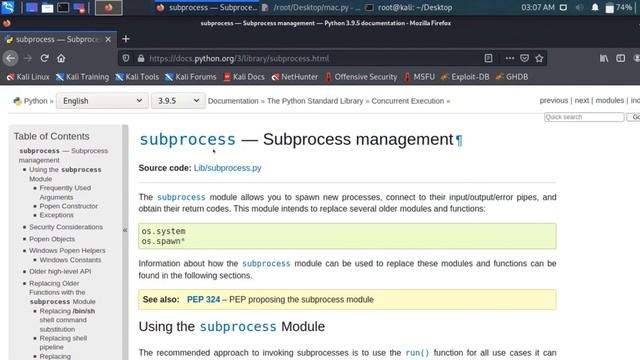Click the battery 74% indicator
This screenshot has width=640, height=360.
point(619,7)
